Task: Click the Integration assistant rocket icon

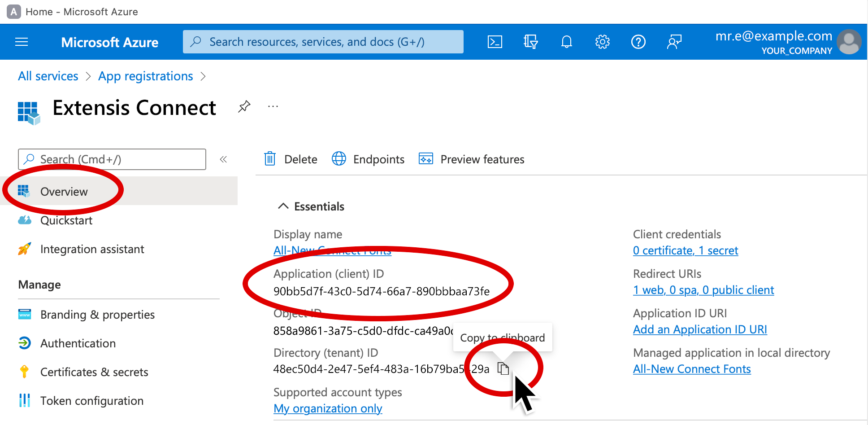Action: (25, 249)
